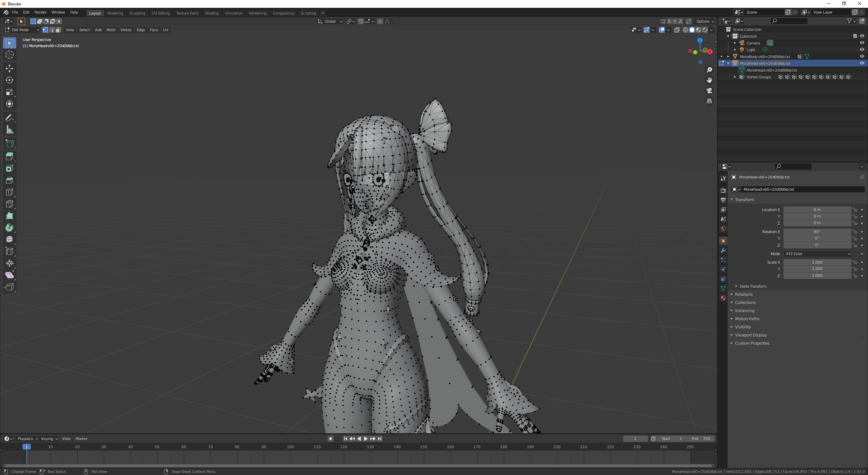The image size is (868, 475).
Task: Expand the Delta Transform section
Action: pyautogui.click(x=752, y=286)
